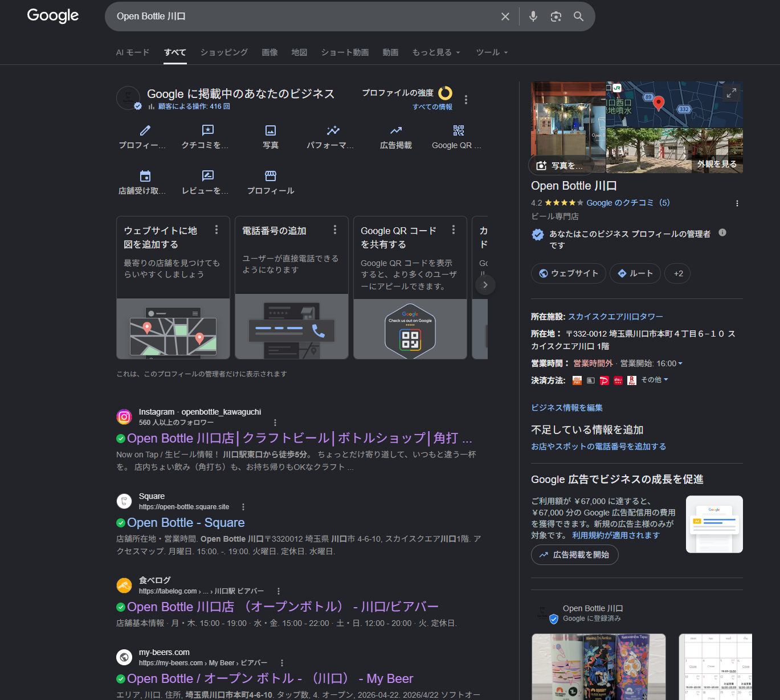Viewport: 780px width, 700px height.
Task: Open the Google QR code icon
Action: coord(459,130)
